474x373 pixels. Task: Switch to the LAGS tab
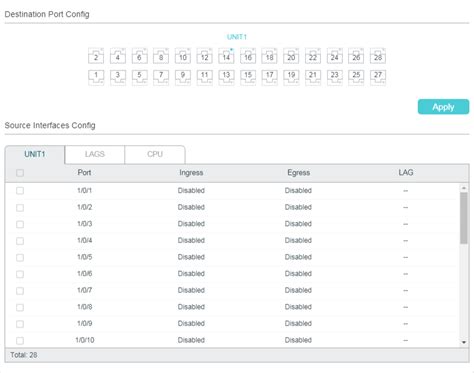[95, 154]
